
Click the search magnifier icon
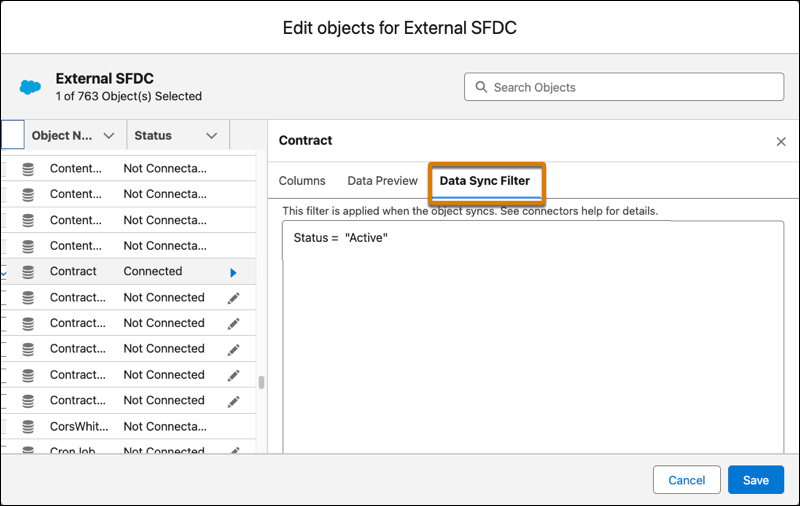(x=481, y=87)
